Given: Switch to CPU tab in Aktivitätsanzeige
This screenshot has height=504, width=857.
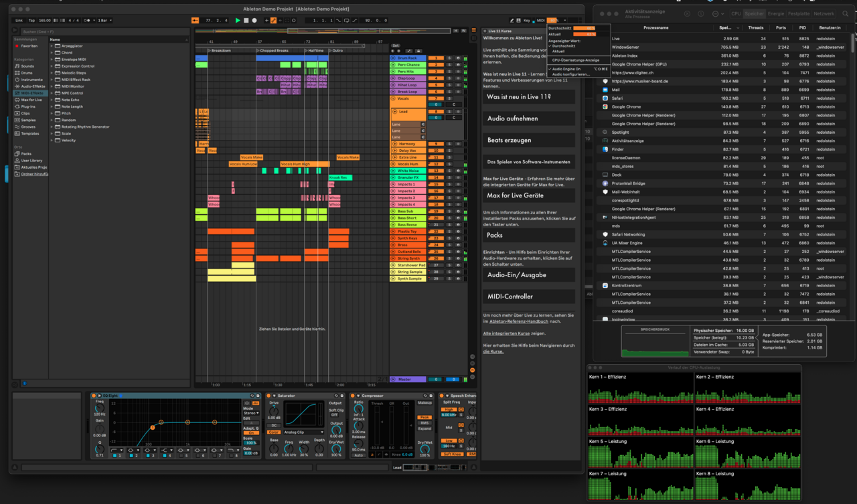Looking at the screenshot, I should click(736, 13).
